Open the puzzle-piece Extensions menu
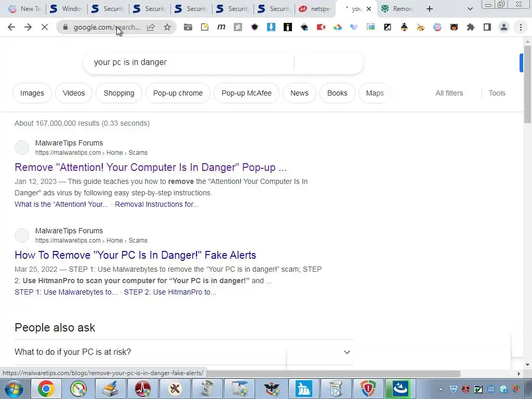Image resolution: width=532 pixels, height=399 pixels. 471,27
